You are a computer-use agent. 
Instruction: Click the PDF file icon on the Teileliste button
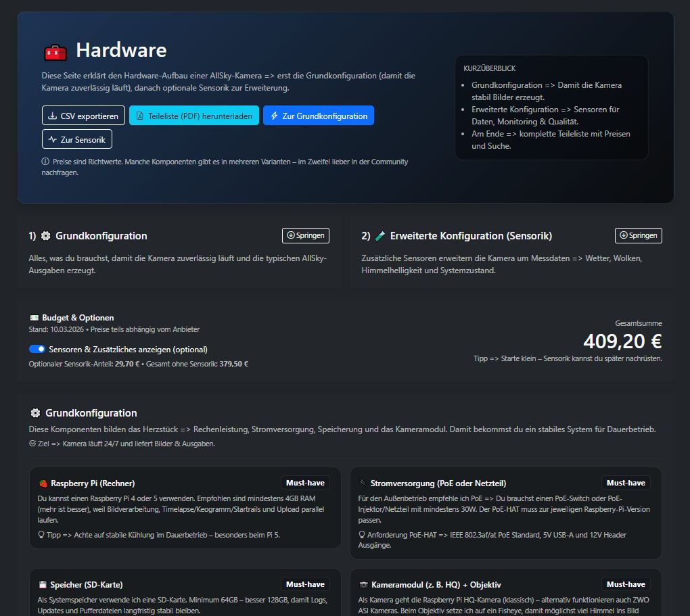(x=140, y=116)
